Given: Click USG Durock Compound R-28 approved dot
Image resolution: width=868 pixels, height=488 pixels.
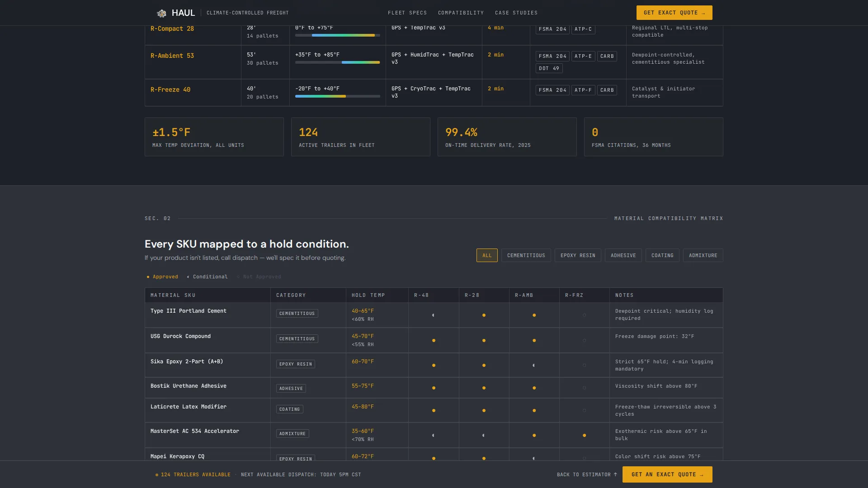Looking at the screenshot, I should coord(484,340).
